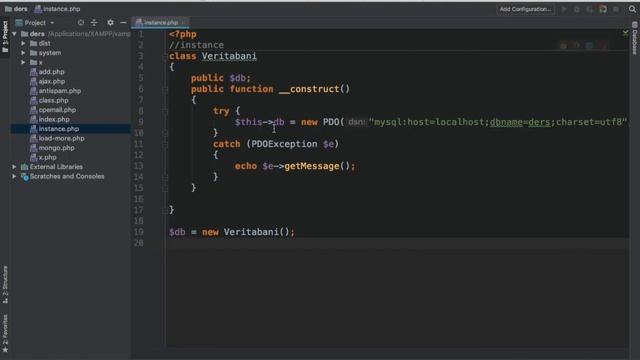Click the //instance comment line
This screenshot has width=640, height=360.
click(x=196, y=45)
